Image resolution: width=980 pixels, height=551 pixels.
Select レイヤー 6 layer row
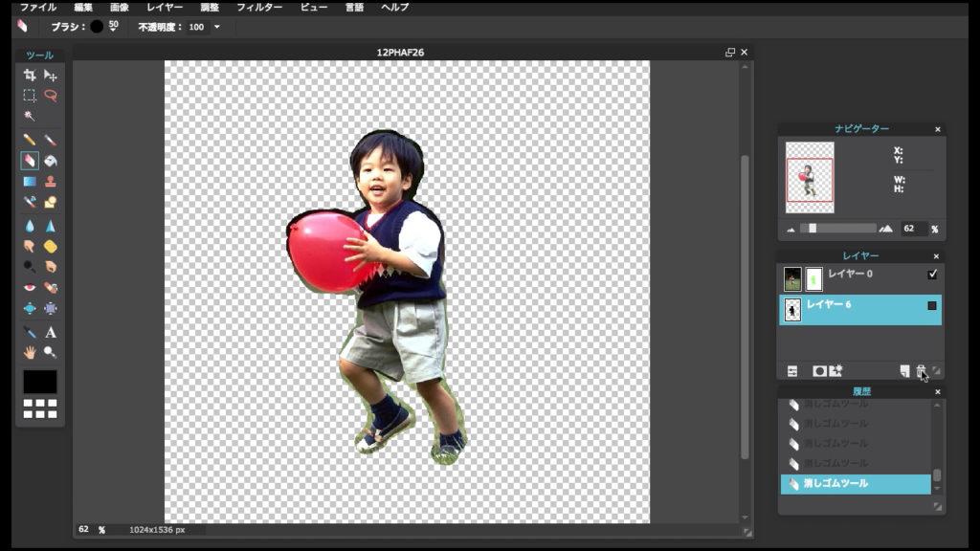pos(860,310)
